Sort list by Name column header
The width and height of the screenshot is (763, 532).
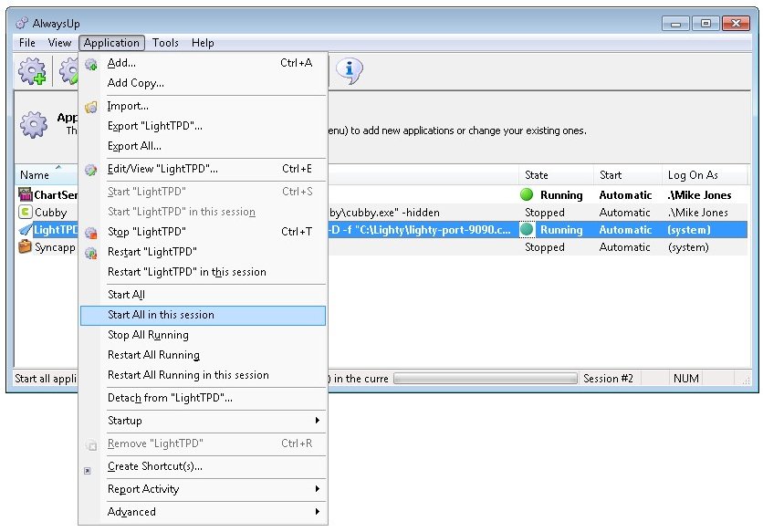47,174
